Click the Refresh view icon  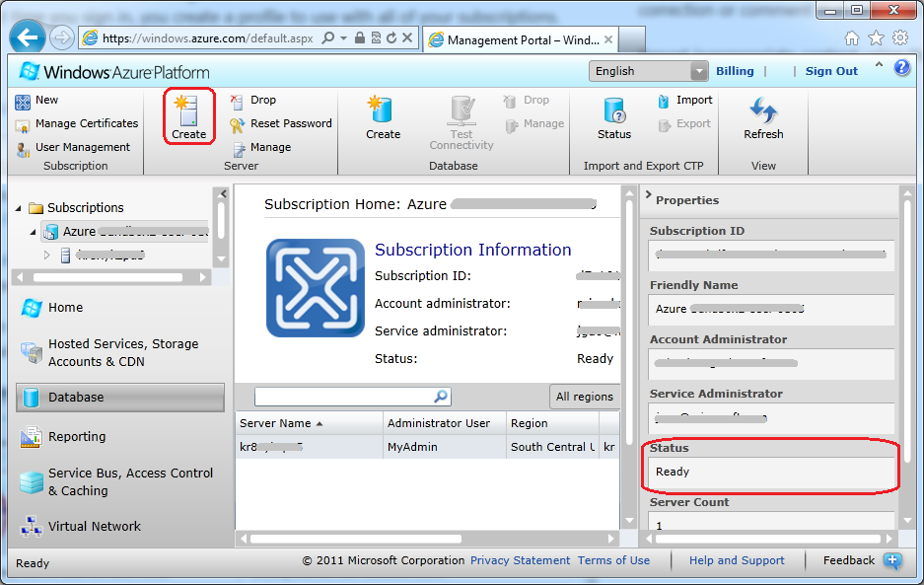[x=763, y=110]
